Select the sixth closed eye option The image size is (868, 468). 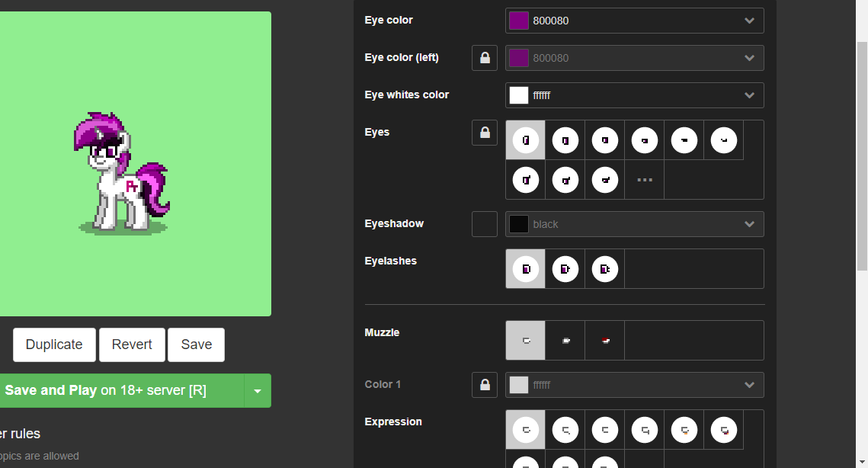click(x=724, y=140)
